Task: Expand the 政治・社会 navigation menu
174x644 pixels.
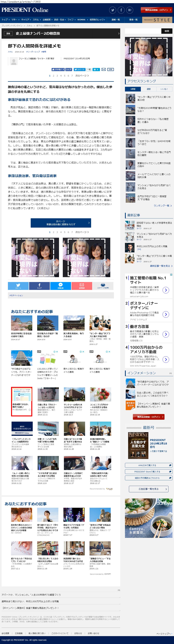Action: 60,20
